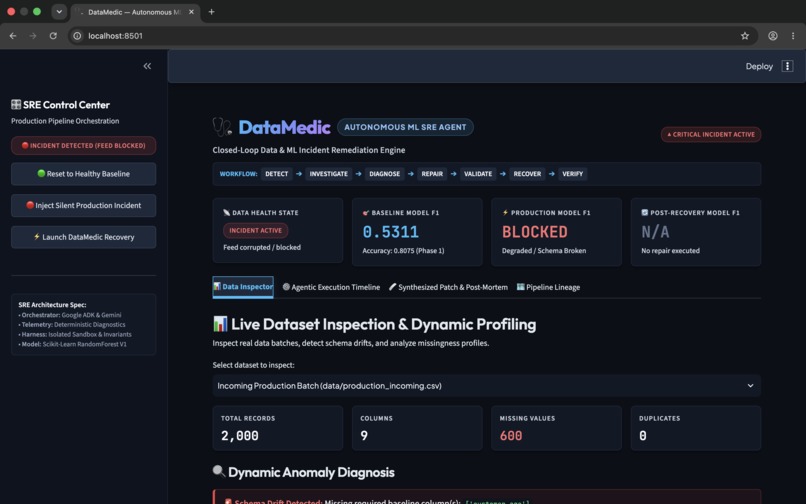This screenshot has width=806, height=504.
Task: Click the VALIDATE workflow step
Action: pos(478,174)
